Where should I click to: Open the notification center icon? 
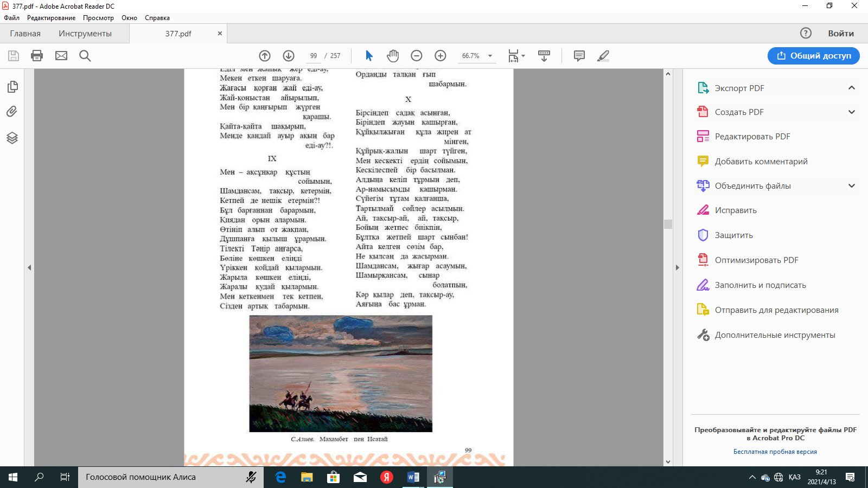coord(850,477)
